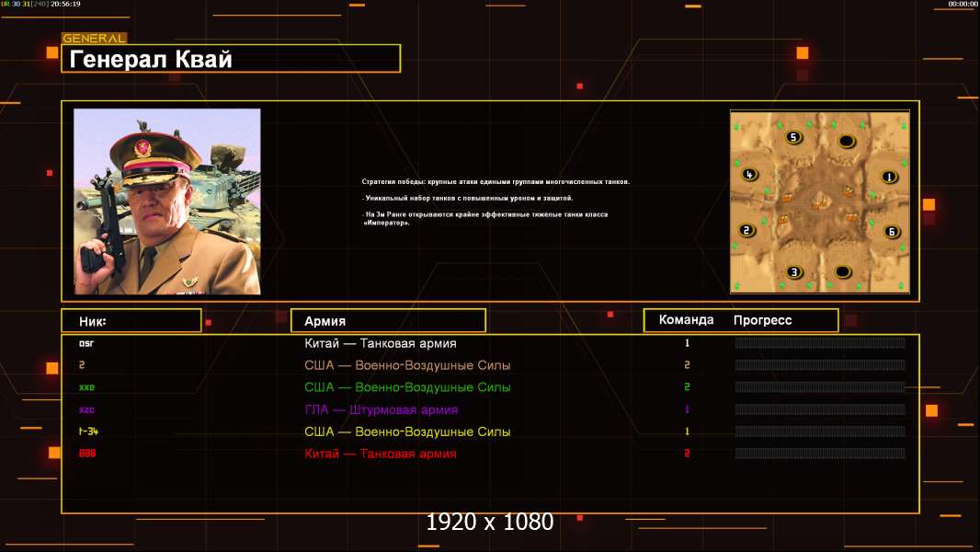Click the progress bar in the white player's row
This screenshot has height=552, width=980.
tap(820, 342)
